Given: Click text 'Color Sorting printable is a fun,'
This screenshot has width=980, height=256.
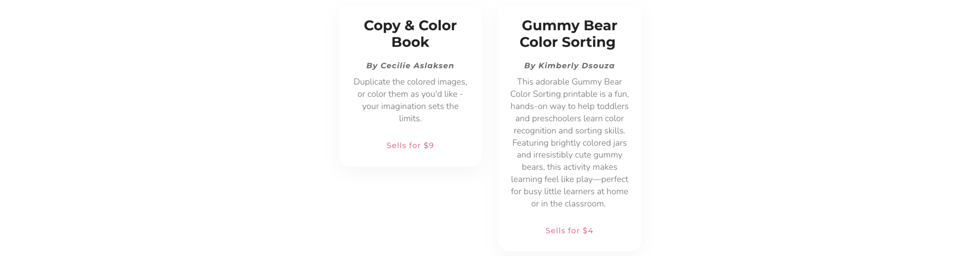Looking at the screenshot, I should click(569, 94).
